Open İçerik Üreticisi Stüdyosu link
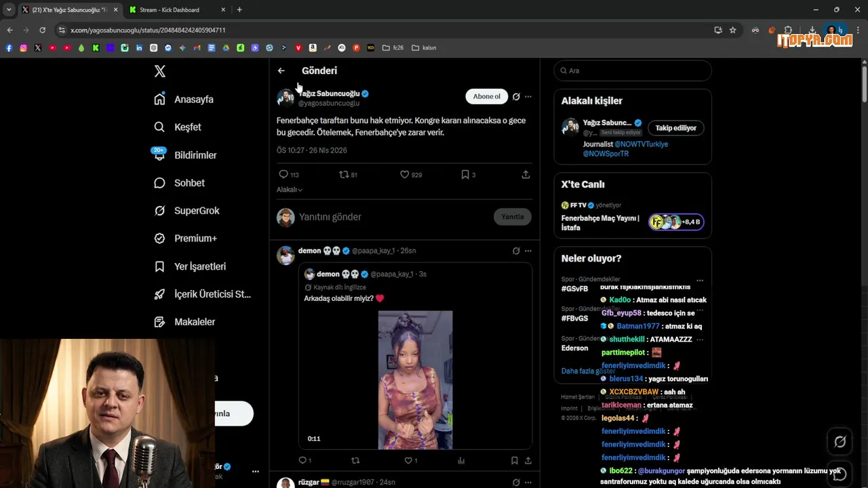 click(202, 294)
